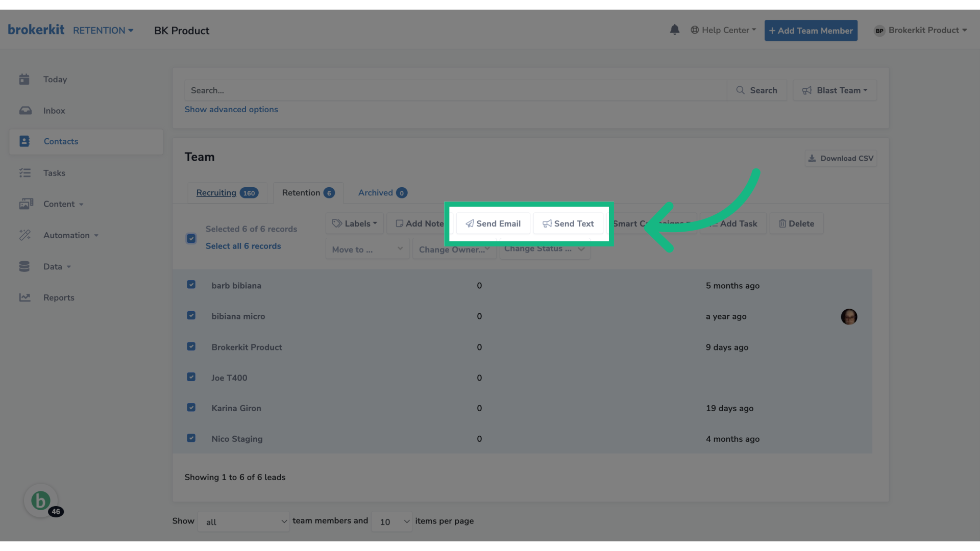Open barb bibiana contact name
980x551 pixels.
[x=236, y=286]
